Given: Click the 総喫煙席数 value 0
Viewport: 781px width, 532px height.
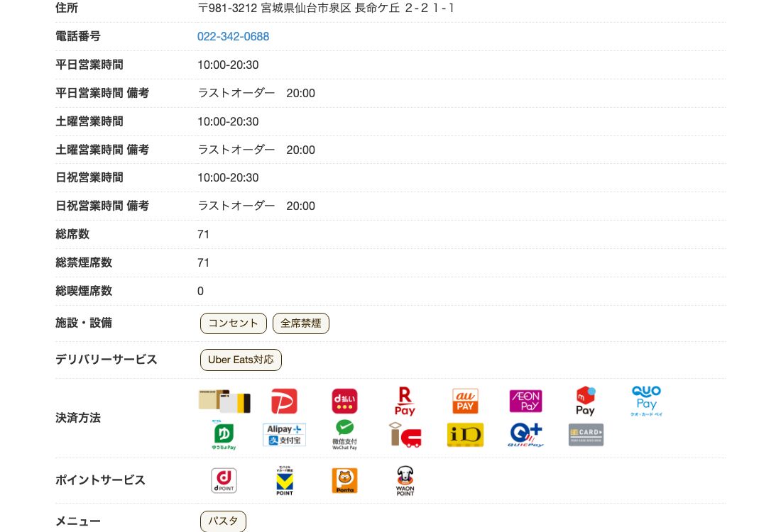Looking at the screenshot, I should pos(200,291).
